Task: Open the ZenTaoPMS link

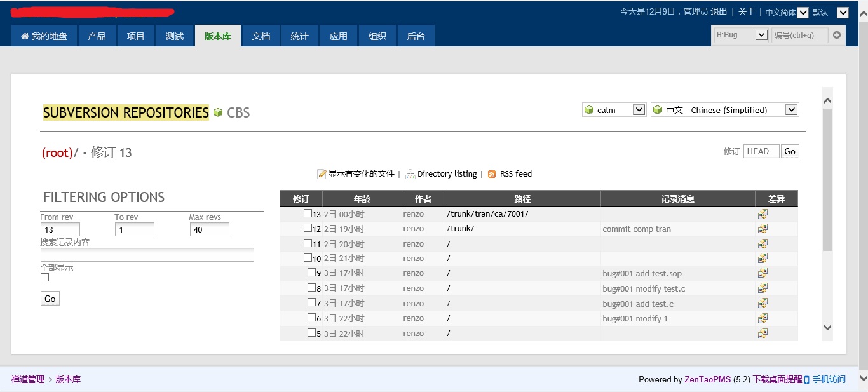Action: click(x=707, y=379)
